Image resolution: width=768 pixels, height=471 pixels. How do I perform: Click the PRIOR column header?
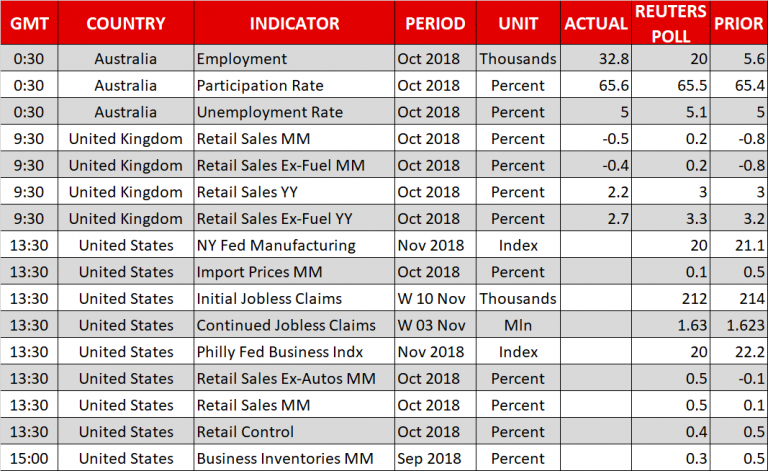point(738,23)
